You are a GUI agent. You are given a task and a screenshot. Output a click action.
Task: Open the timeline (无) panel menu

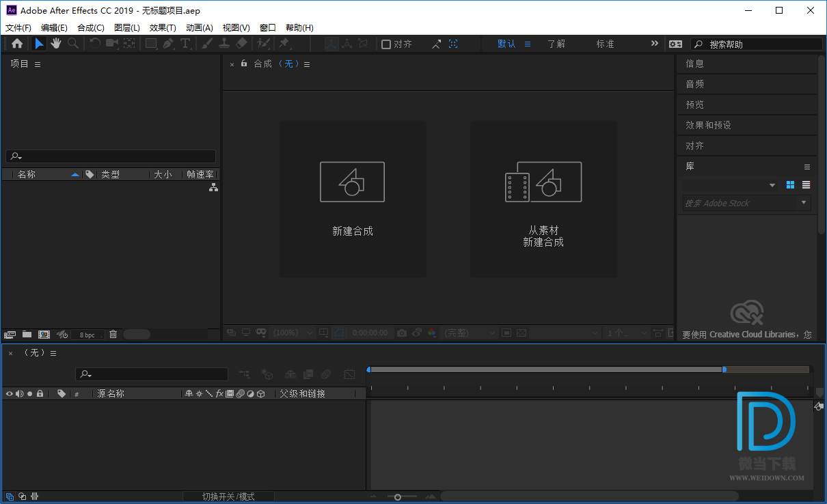coord(53,354)
